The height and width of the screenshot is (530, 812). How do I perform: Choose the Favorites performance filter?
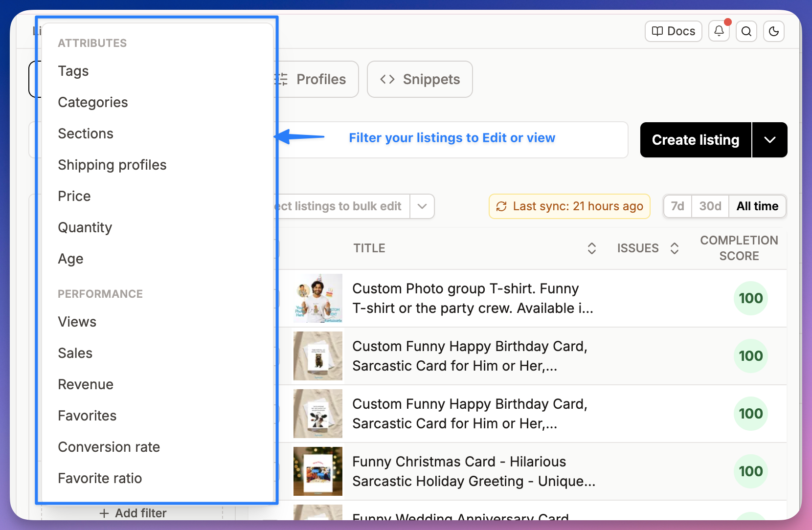coord(87,416)
